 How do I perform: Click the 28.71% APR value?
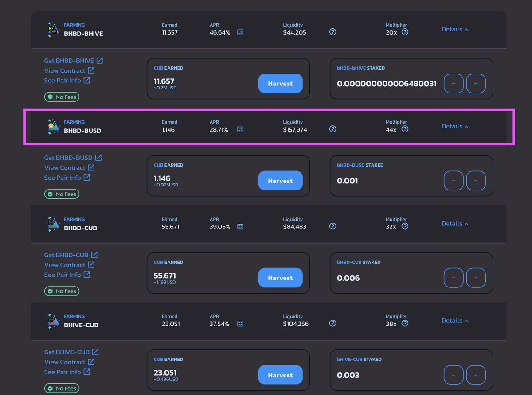pyautogui.click(x=219, y=130)
